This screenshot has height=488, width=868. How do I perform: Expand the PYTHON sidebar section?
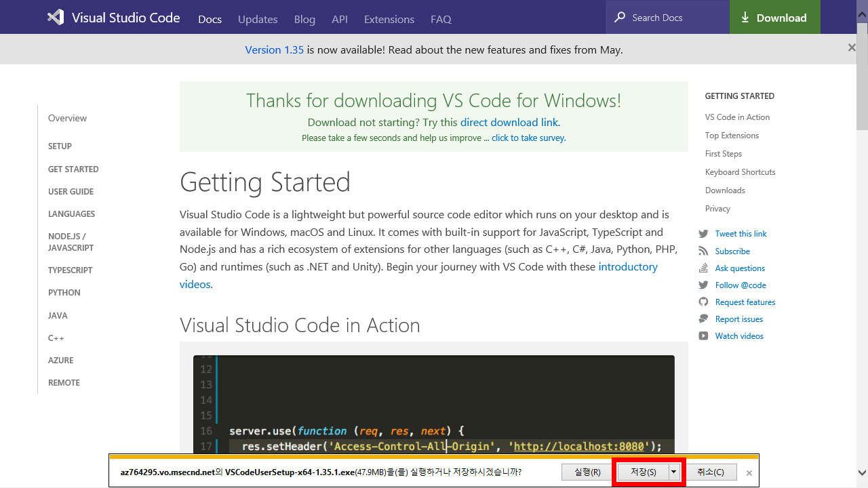pyautogui.click(x=64, y=293)
